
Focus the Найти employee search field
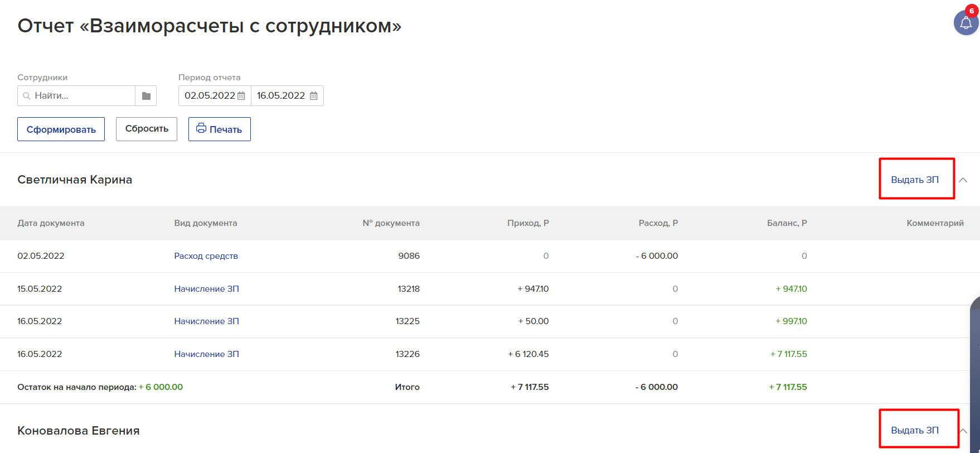81,96
